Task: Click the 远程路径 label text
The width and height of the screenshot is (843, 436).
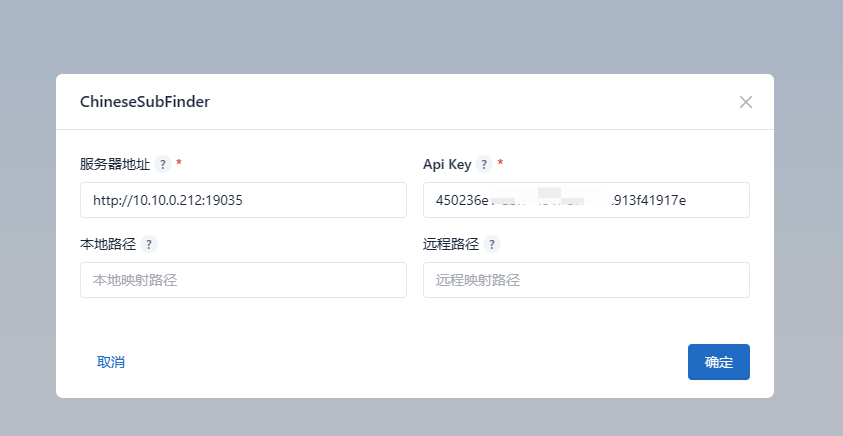Action: [x=451, y=244]
